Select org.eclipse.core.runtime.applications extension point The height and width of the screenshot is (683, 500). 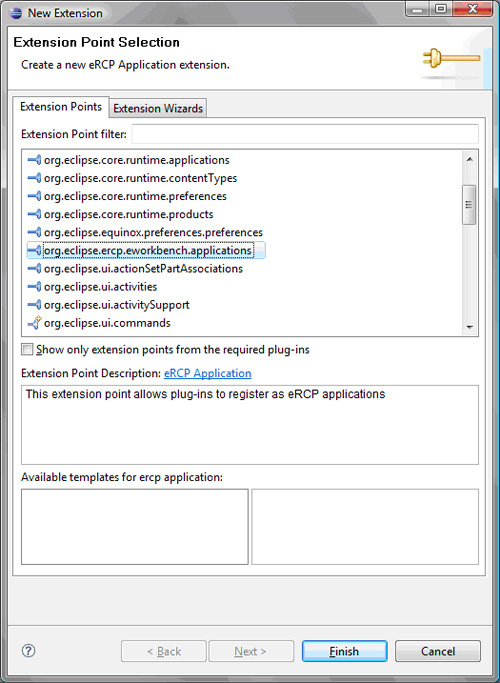tap(137, 160)
